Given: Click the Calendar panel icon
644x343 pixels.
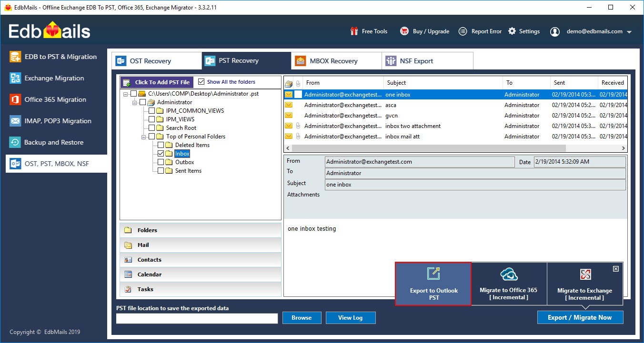Looking at the screenshot, I should coord(128,274).
